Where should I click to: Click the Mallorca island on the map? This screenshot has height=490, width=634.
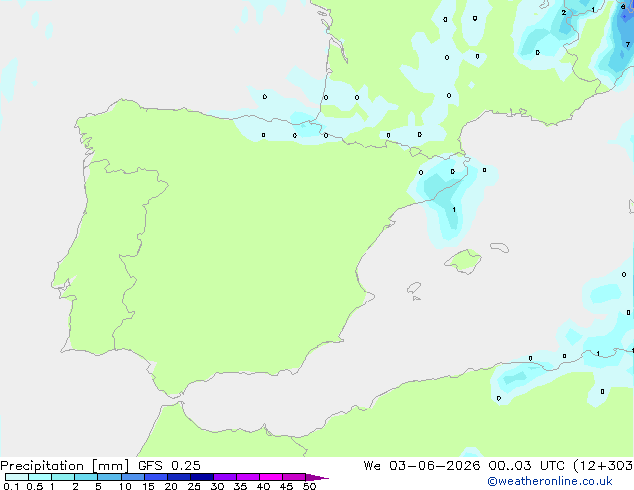pos(463,261)
